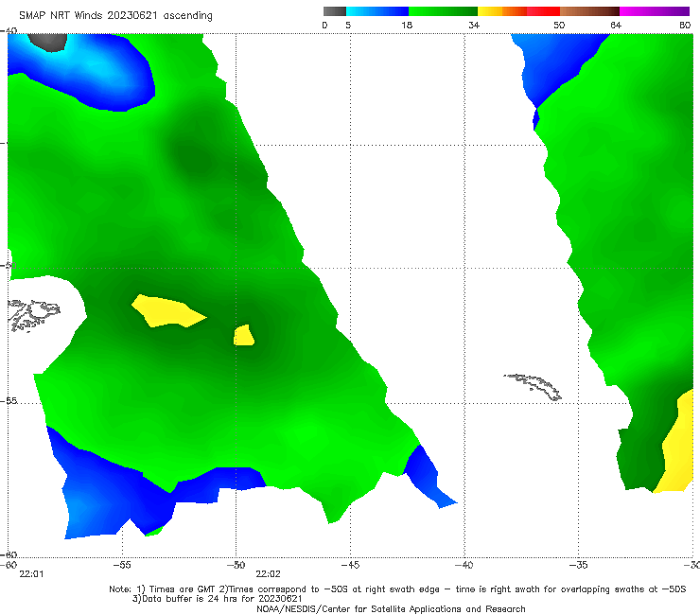Screen dimensions: 700x615
Task: Click the color bar label '50'
Action: [559, 25]
